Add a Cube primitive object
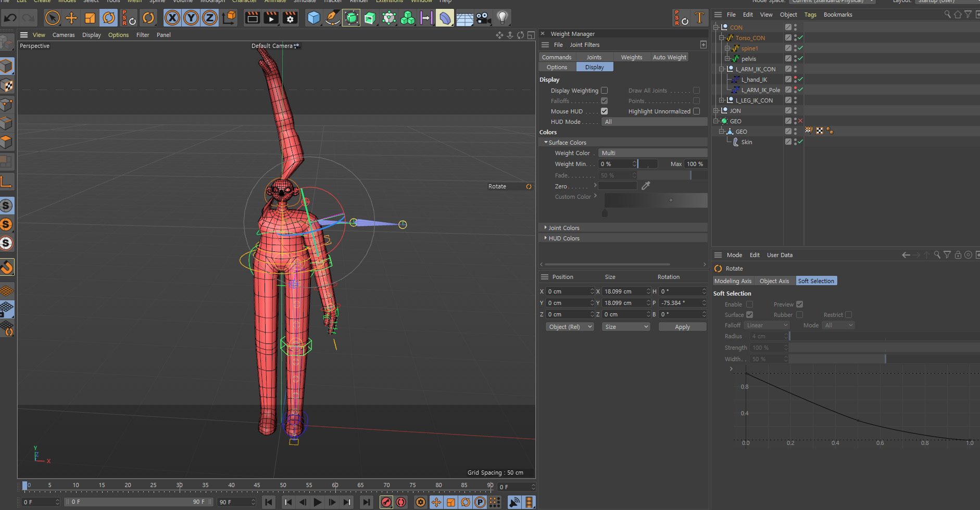The width and height of the screenshot is (980, 510). pyautogui.click(x=313, y=18)
